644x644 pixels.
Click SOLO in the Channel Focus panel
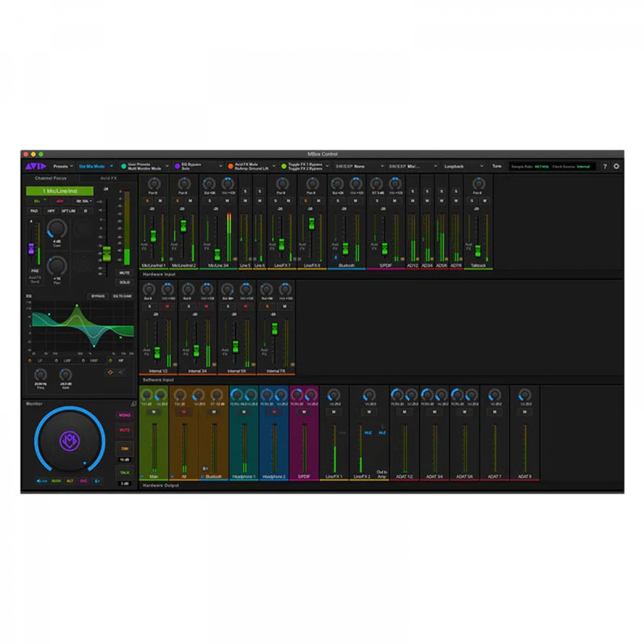(125, 282)
